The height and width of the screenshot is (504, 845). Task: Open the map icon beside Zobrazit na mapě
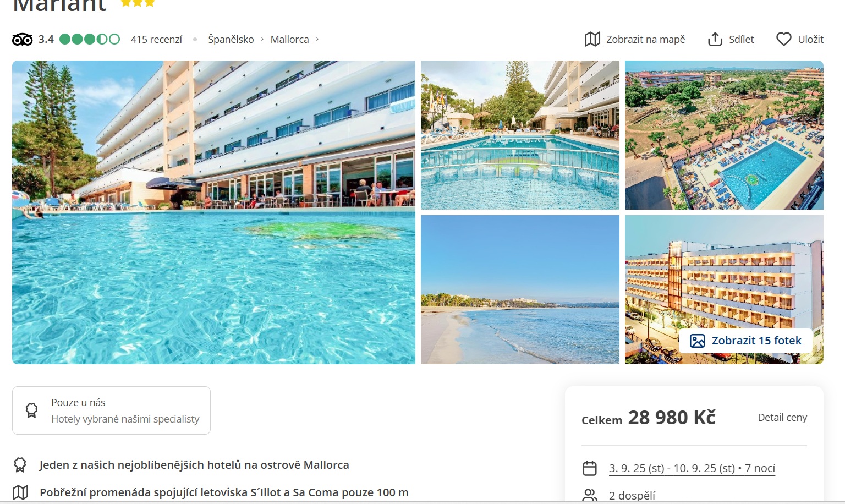pos(592,39)
